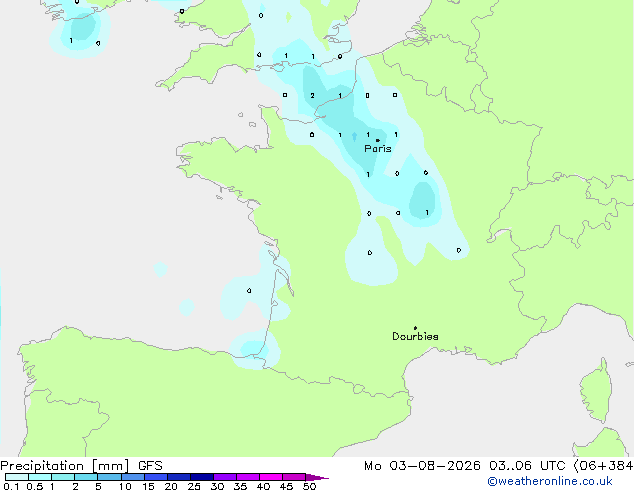The image size is (634, 490).
Task: Click the "10" legend scale label
Action: (125, 486)
